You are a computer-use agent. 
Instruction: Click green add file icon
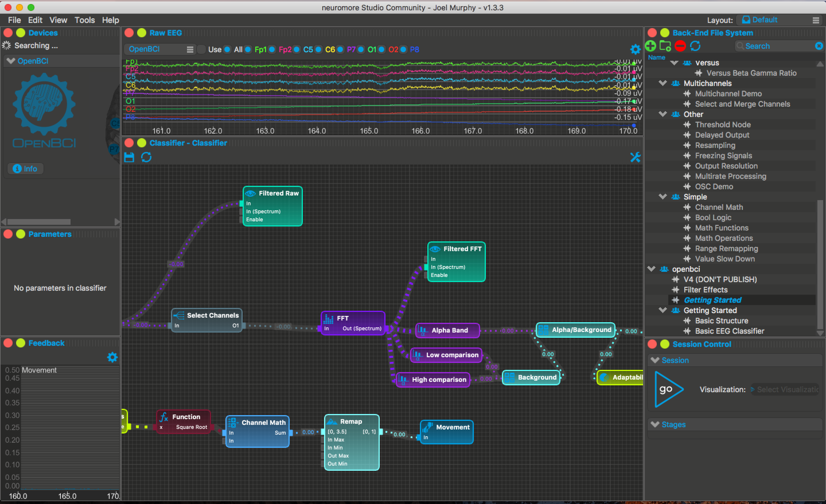[x=650, y=46]
